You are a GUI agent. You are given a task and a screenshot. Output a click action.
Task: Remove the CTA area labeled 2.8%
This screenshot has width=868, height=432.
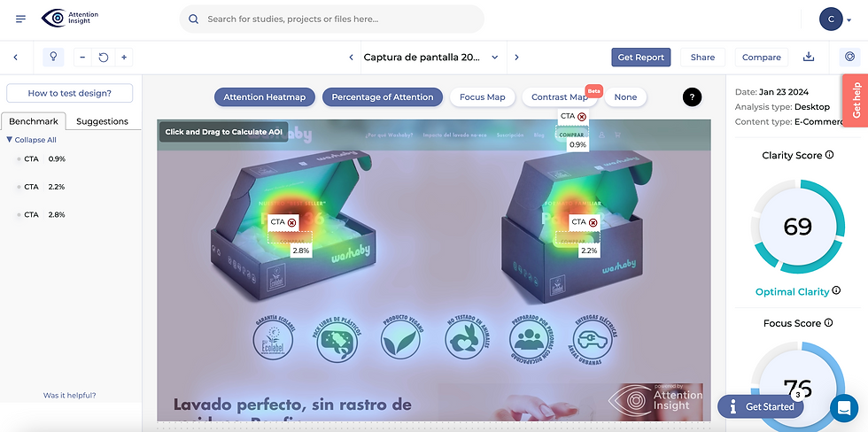click(x=291, y=222)
